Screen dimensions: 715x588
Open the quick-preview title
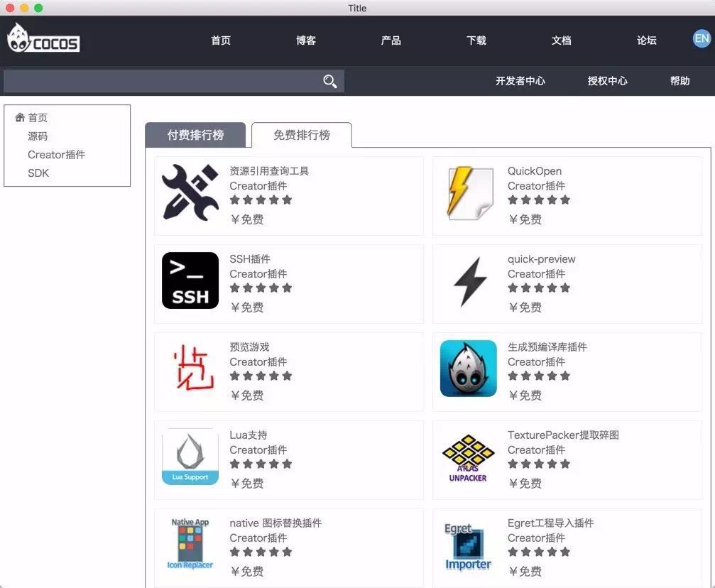[542, 259]
